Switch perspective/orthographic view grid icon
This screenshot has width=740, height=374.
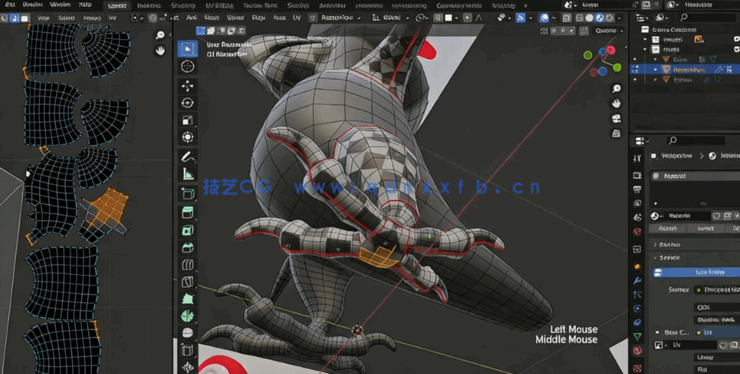(616, 134)
